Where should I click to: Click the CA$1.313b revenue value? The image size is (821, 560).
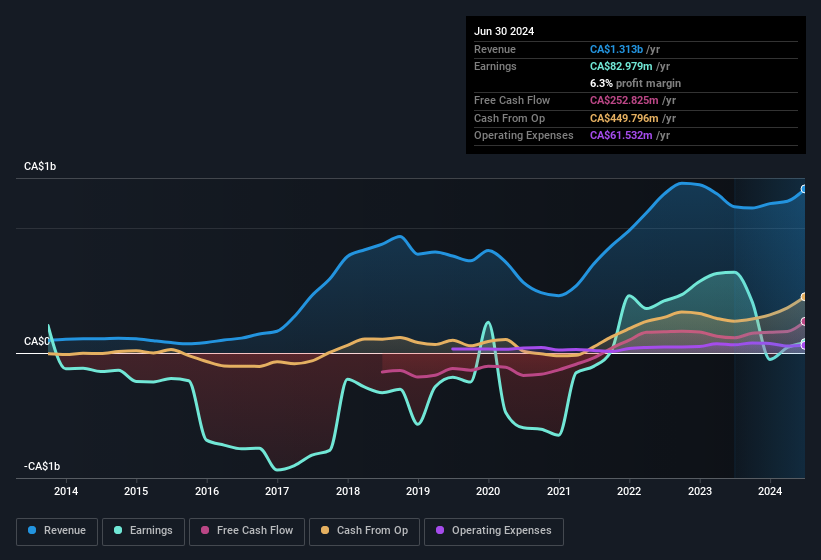[x=616, y=49]
